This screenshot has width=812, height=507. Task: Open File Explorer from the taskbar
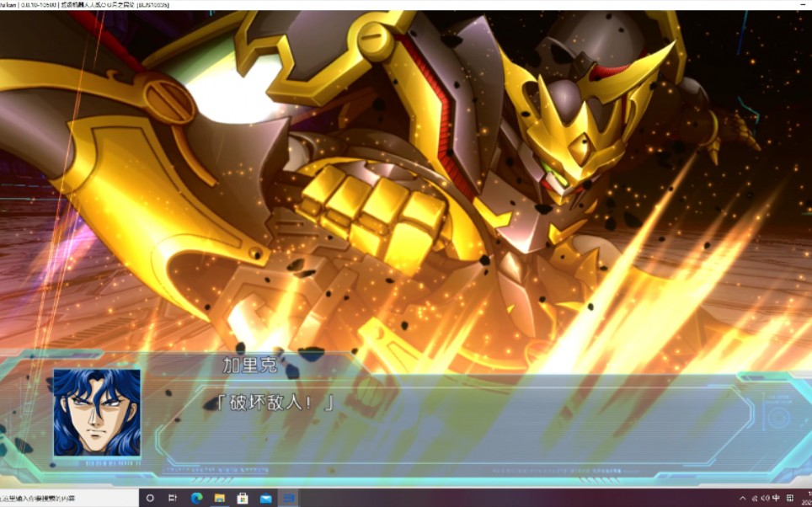220,499
